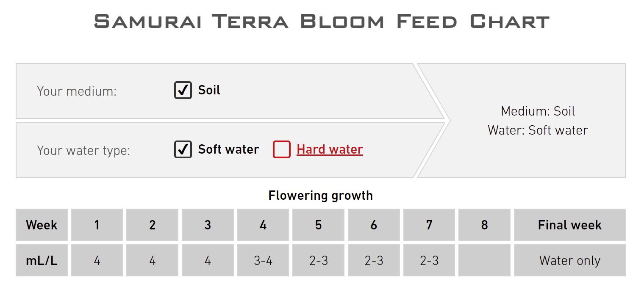This screenshot has height=295, width=644.
Task: Select the Week 4 column header
Action: click(x=263, y=225)
